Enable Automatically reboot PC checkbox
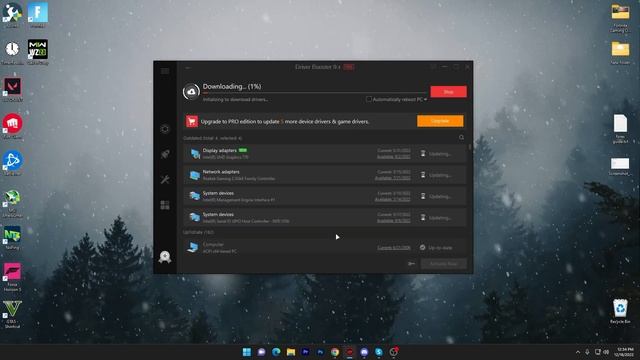Image resolution: width=640 pixels, height=360 pixels. click(369, 99)
